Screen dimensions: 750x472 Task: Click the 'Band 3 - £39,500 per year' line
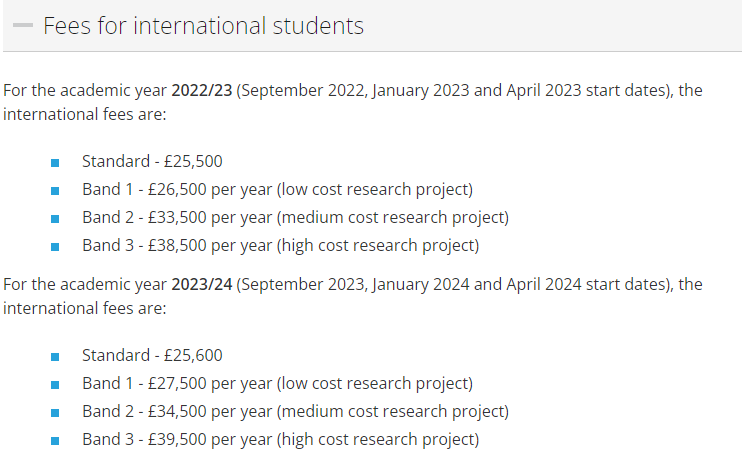point(280,440)
